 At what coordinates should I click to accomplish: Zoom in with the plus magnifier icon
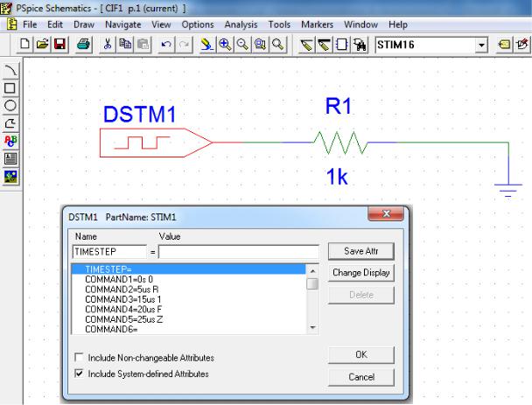pyautogui.click(x=225, y=45)
